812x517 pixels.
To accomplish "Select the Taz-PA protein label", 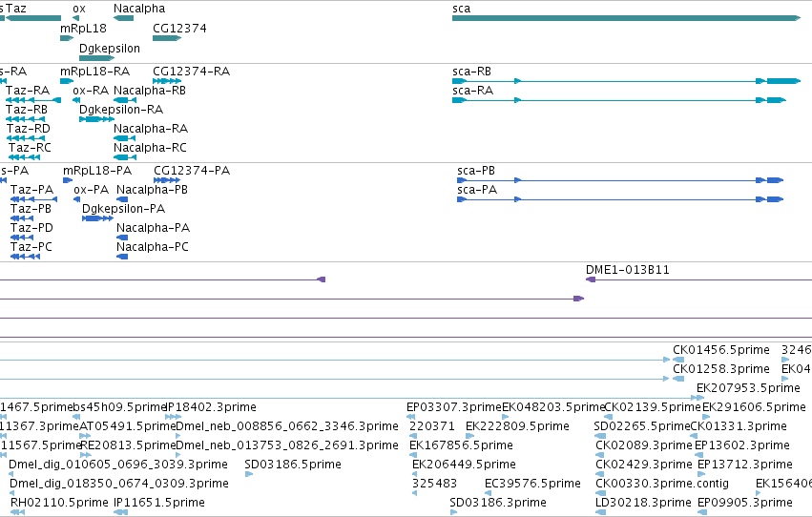I will point(32,190).
